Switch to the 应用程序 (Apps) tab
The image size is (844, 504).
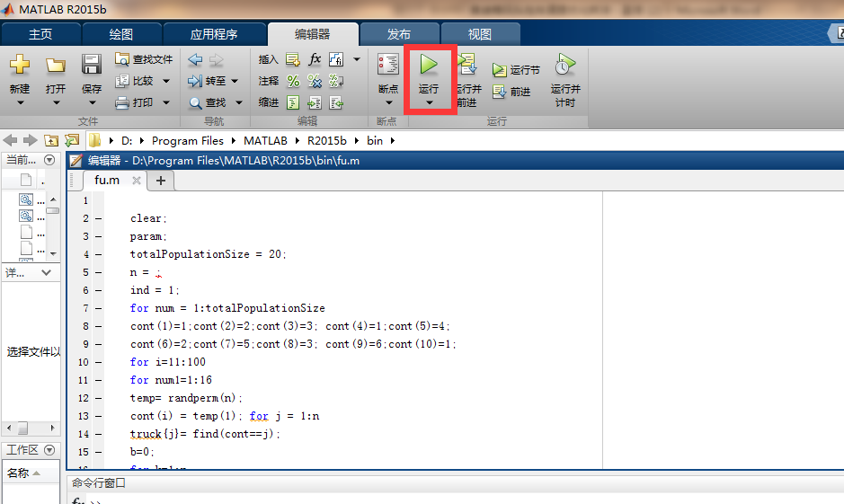214,34
